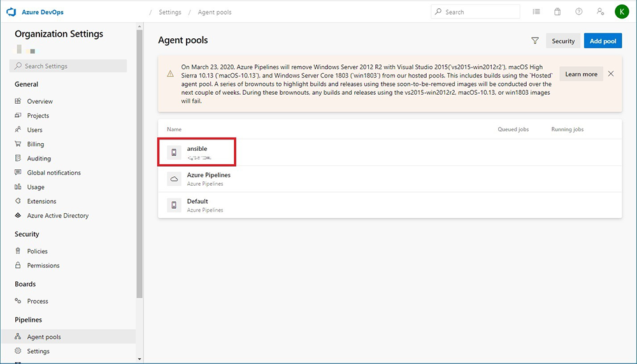Open Usage page
The height and width of the screenshot is (364, 637).
tap(36, 187)
